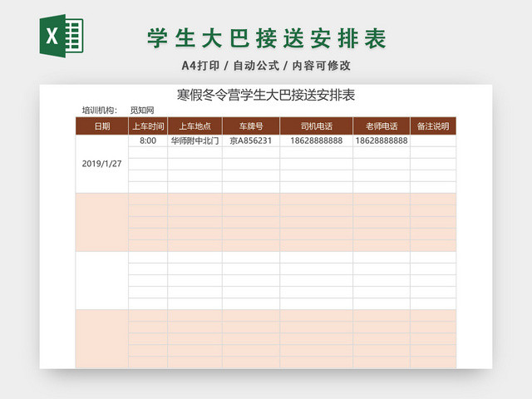Select the 觅知网 organization cell

pos(142,111)
